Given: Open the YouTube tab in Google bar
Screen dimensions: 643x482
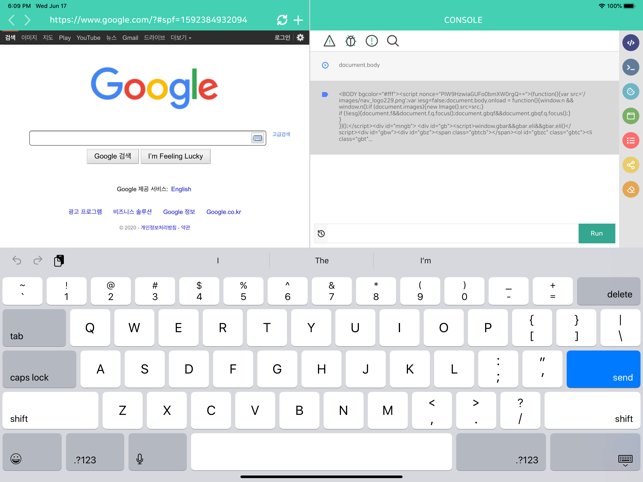Looking at the screenshot, I should [x=88, y=38].
